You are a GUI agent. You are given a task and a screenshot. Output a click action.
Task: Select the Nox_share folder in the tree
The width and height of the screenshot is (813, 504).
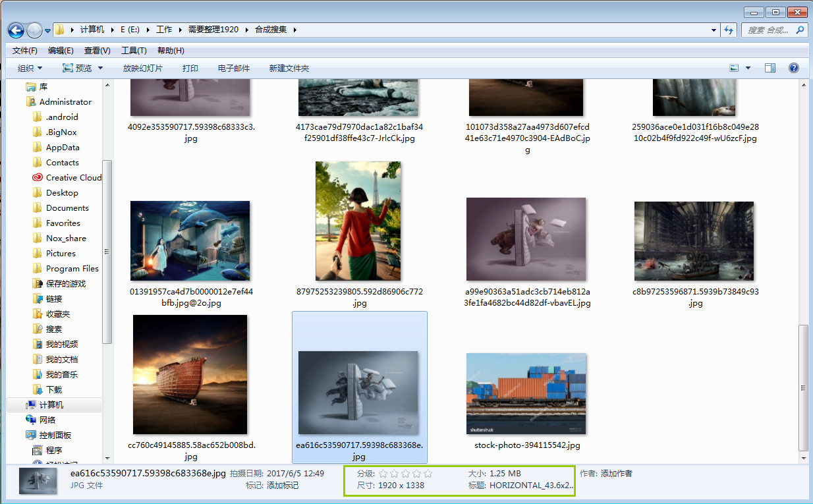click(x=66, y=238)
